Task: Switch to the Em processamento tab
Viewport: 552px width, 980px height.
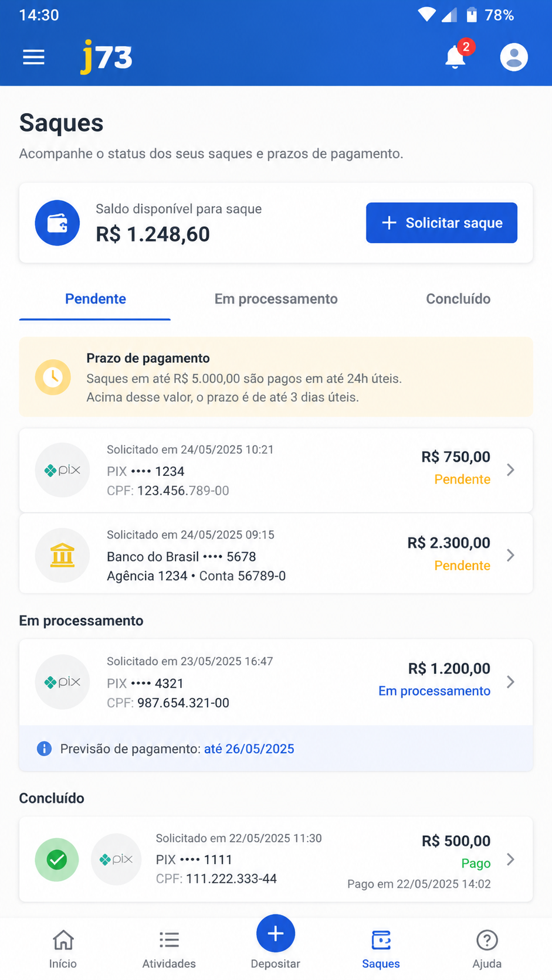Action: [276, 299]
